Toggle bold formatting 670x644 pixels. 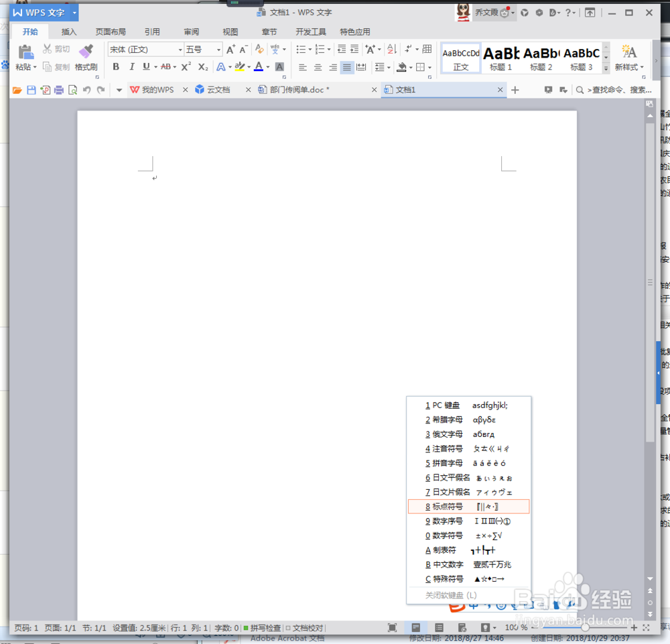click(x=116, y=66)
